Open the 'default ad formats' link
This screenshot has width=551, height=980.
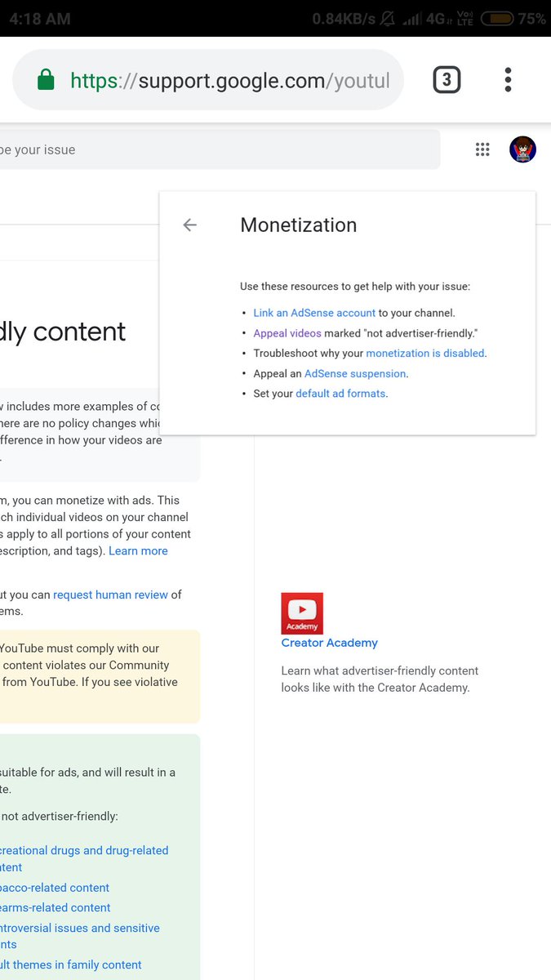tap(340, 394)
